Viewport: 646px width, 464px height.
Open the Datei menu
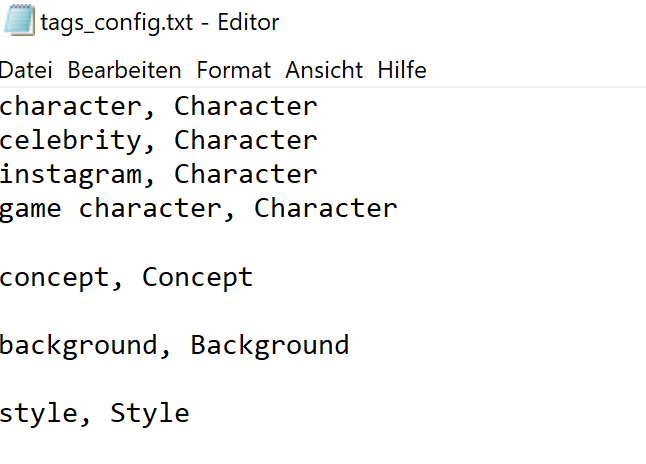pos(27,70)
